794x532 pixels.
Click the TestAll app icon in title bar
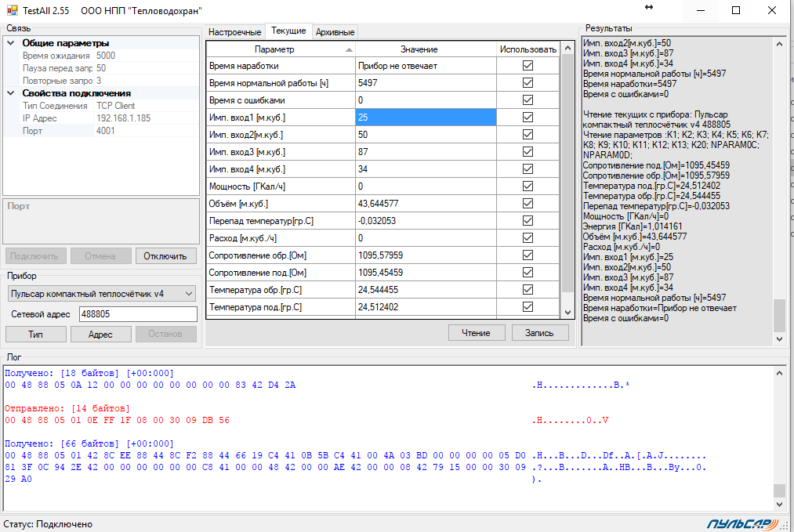pos(12,10)
